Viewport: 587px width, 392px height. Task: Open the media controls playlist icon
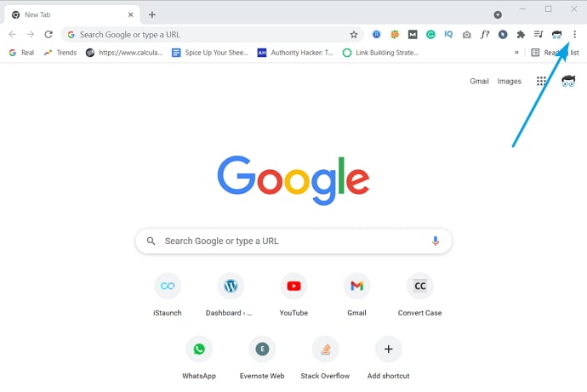pos(539,34)
